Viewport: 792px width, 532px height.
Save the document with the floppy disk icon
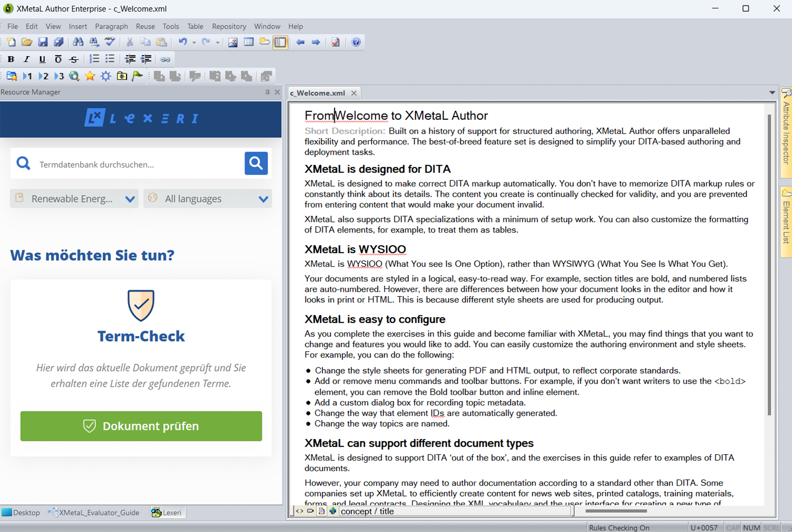point(43,42)
